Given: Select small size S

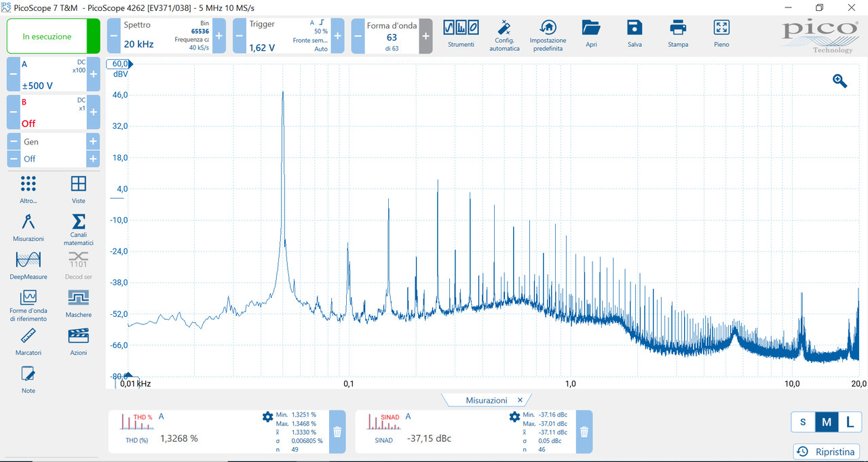Looking at the screenshot, I should click(803, 422).
